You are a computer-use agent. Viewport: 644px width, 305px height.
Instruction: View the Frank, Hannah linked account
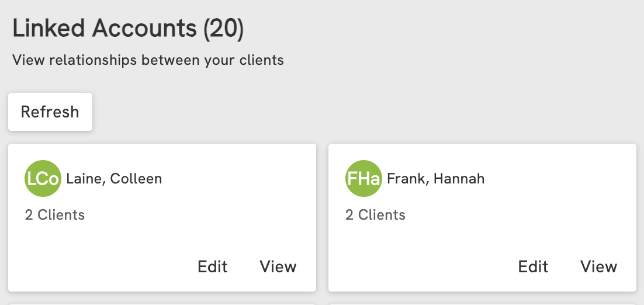click(x=598, y=267)
